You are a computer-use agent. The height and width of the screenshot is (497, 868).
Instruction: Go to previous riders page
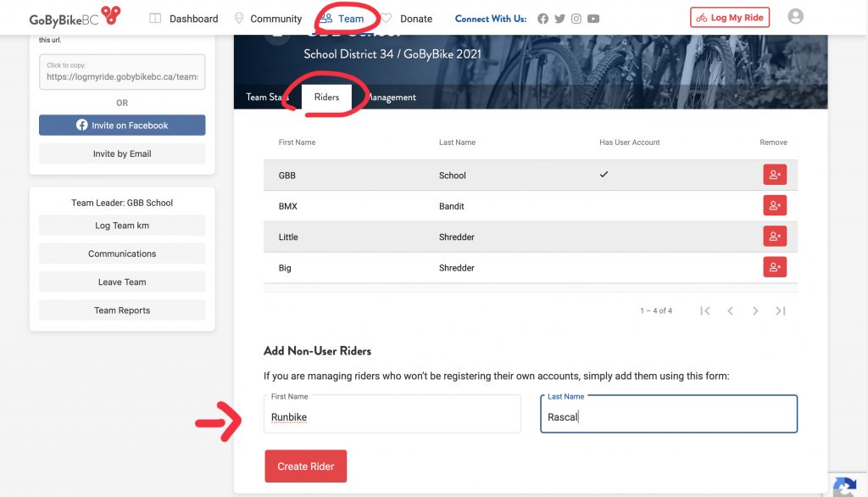click(730, 310)
